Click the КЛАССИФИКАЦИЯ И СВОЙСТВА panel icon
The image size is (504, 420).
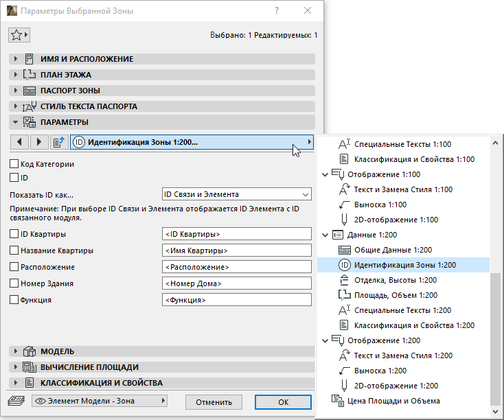pos(30,383)
